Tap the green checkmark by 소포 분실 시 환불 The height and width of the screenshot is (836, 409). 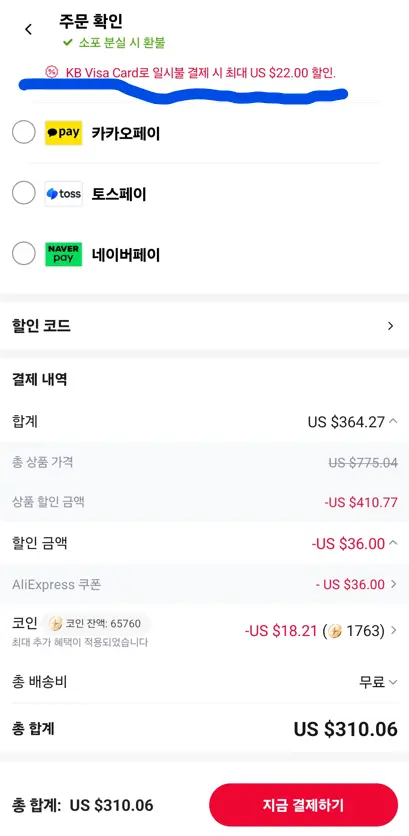[x=67, y=43]
